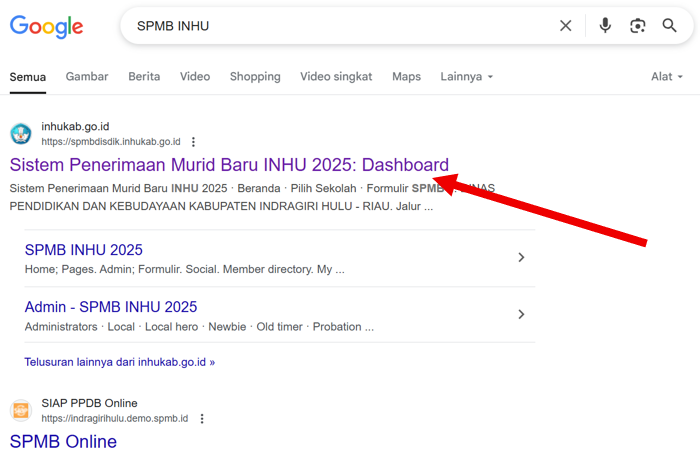Image resolution: width=700 pixels, height=456 pixels.
Task: Click chevron beside Admin - SPMB INHU 2025
Action: coord(521,314)
